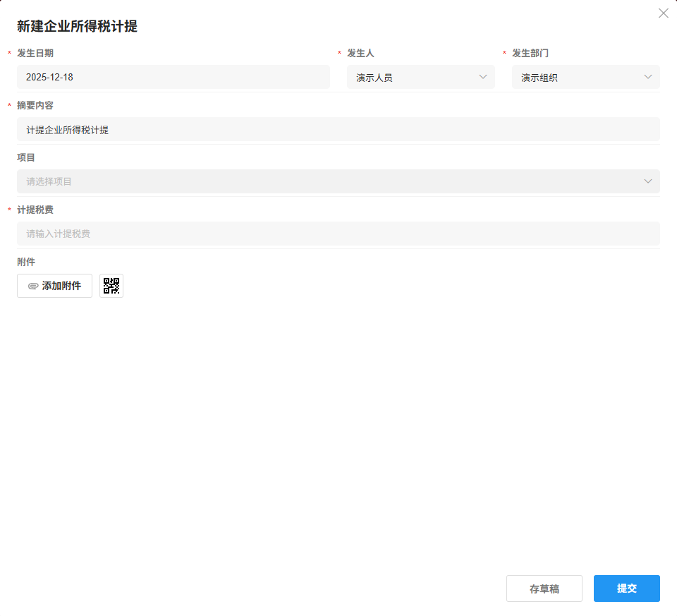
Task: Open the 发生人 person selector dropdown
Action: [x=421, y=77]
